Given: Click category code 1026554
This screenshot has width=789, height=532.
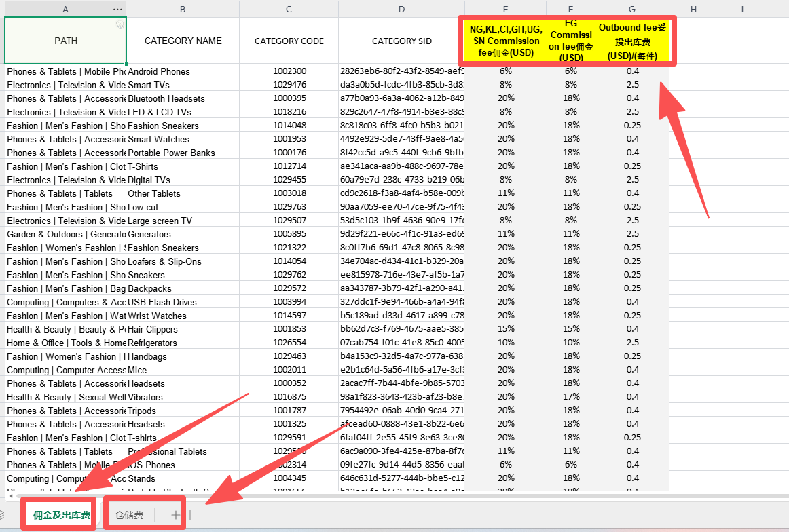Looking at the screenshot, I should coord(289,343).
